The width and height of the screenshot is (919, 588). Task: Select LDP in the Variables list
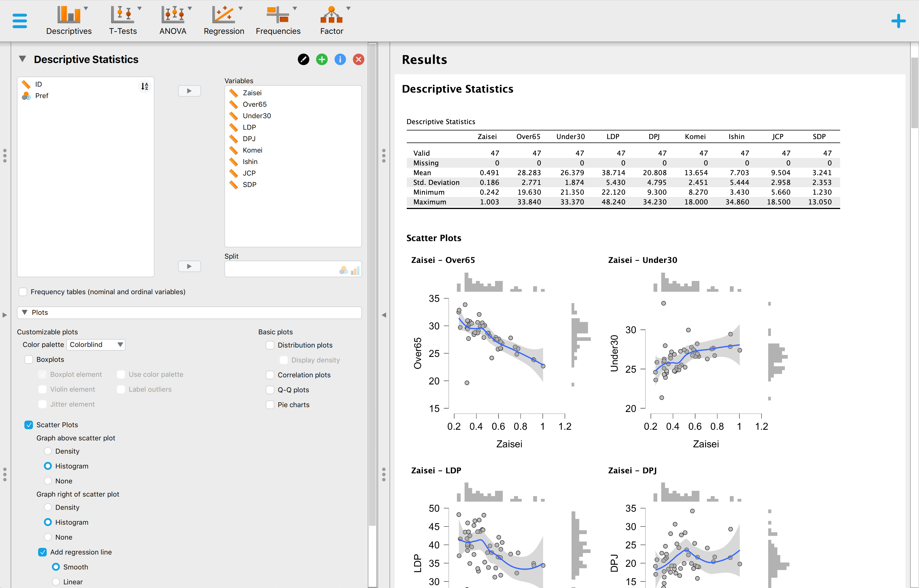(293, 127)
